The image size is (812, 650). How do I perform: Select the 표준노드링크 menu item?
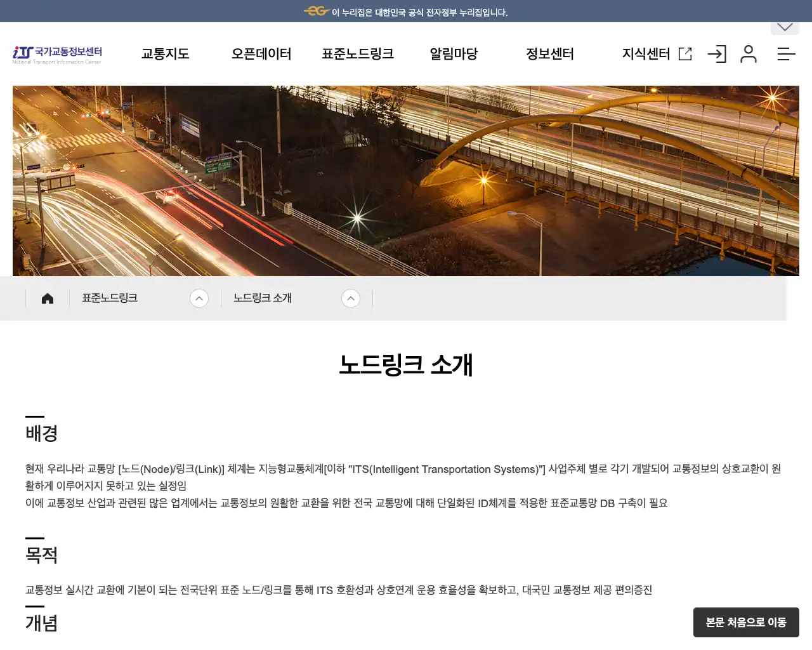tap(358, 54)
